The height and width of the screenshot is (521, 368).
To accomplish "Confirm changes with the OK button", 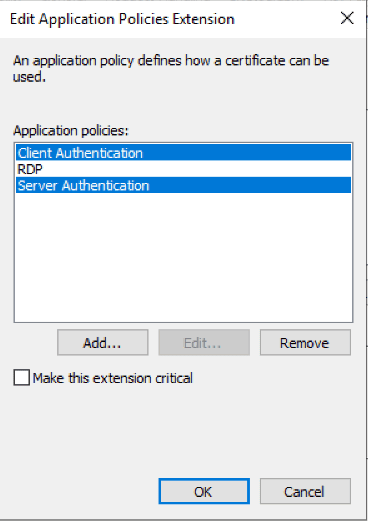I will pyautogui.click(x=204, y=491).
